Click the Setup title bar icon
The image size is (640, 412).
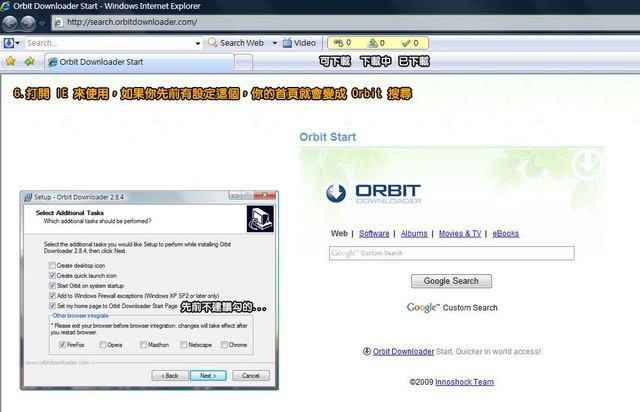pos(28,197)
